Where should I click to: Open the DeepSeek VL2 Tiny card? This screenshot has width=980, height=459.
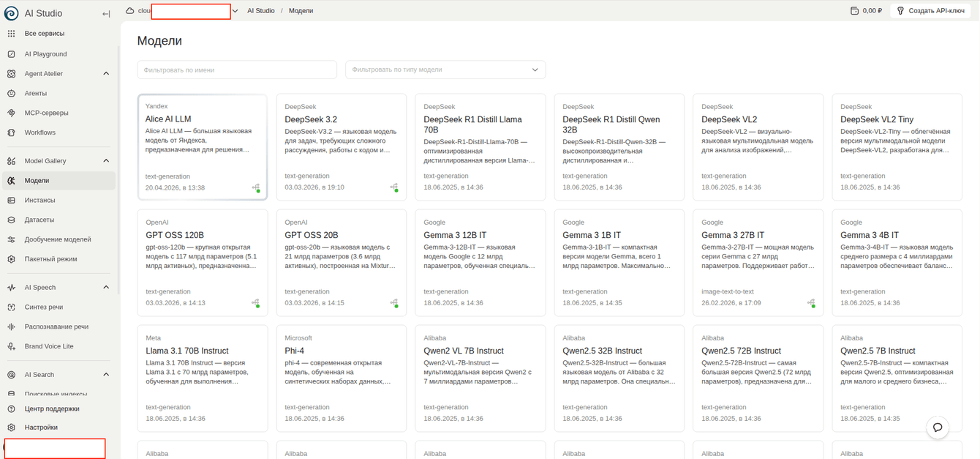[897, 146]
